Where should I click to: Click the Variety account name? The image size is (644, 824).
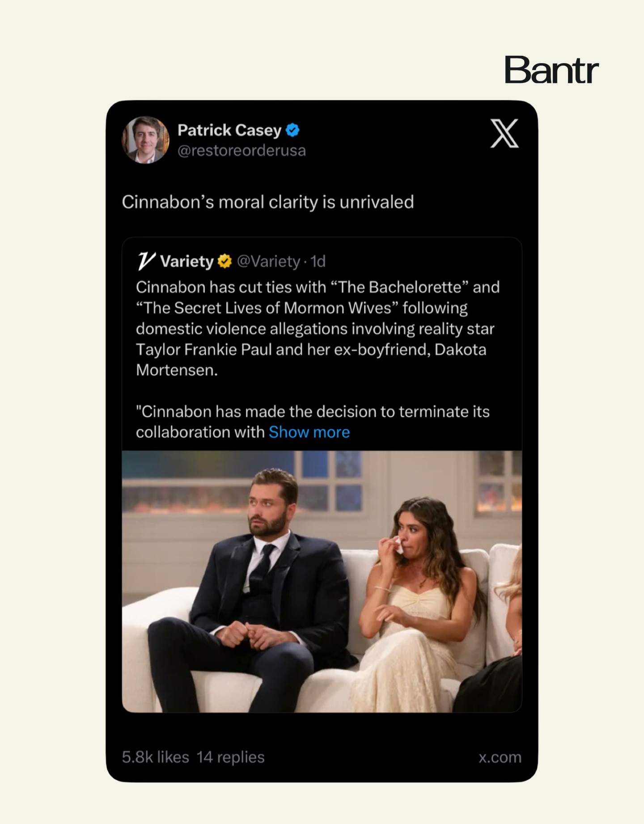186,261
